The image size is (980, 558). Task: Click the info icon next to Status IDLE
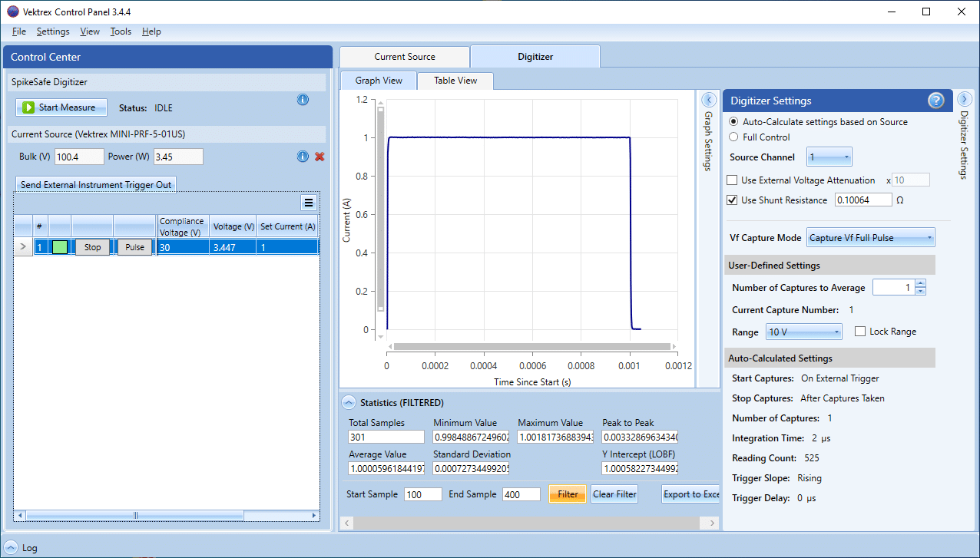coord(303,100)
